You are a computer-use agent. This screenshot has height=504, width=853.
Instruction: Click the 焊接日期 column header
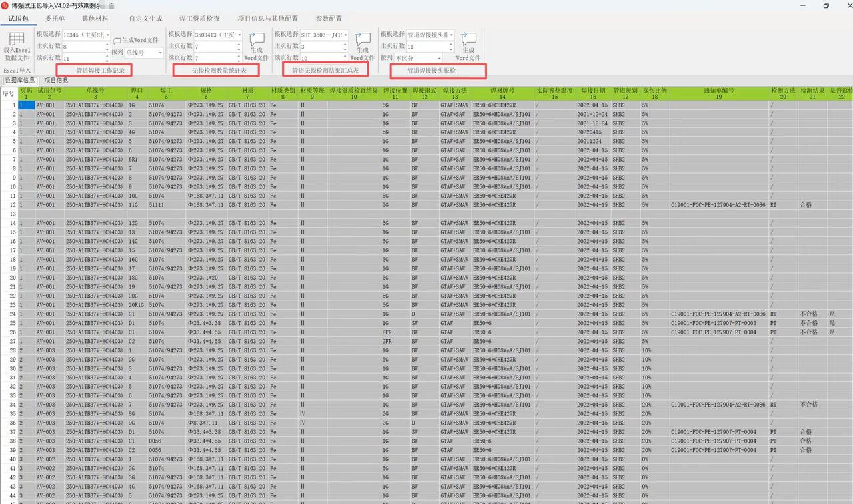click(592, 93)
